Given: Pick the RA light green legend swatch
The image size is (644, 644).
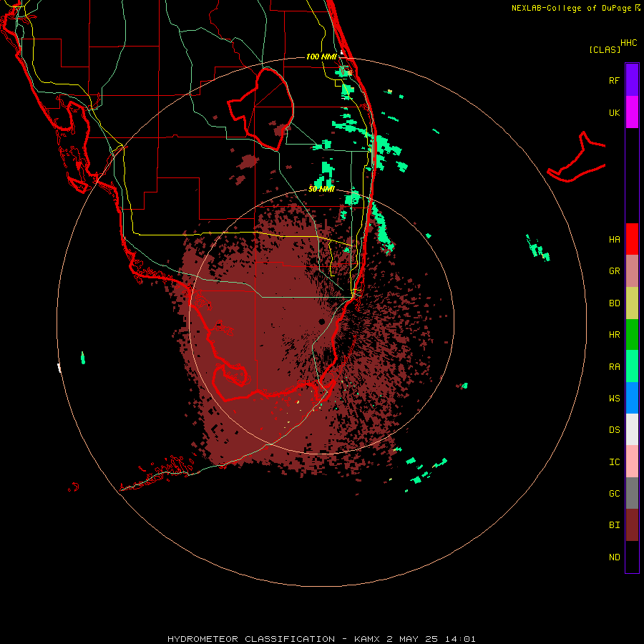Looking at the screenshot, I should [x=632, y=366].
